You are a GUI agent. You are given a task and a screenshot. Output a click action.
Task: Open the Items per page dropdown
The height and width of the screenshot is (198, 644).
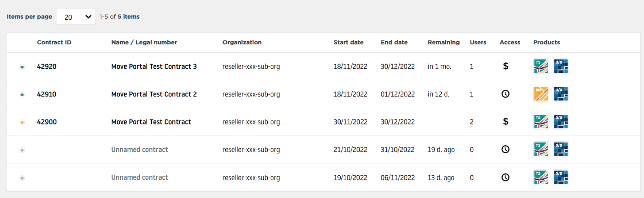[76, 17]
